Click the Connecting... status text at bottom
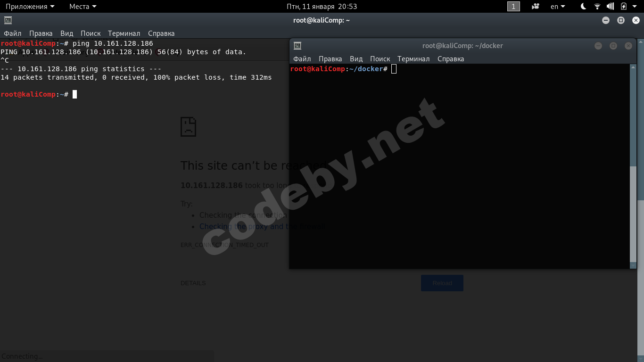The width and height of the screenshot is (644, 362). [22, 356]
